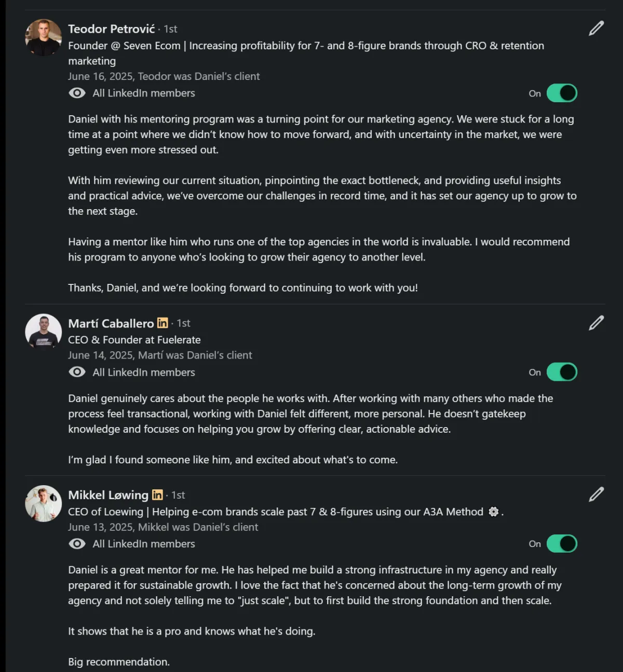The width and height of the screenshot is (623, 672).
Task: Click Teodor Petrović's profile photo
Action: [x=44, y=37]
